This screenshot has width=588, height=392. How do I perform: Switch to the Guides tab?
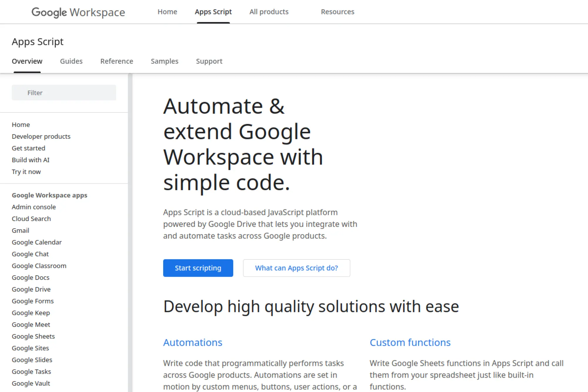click(x=71, y=61)
